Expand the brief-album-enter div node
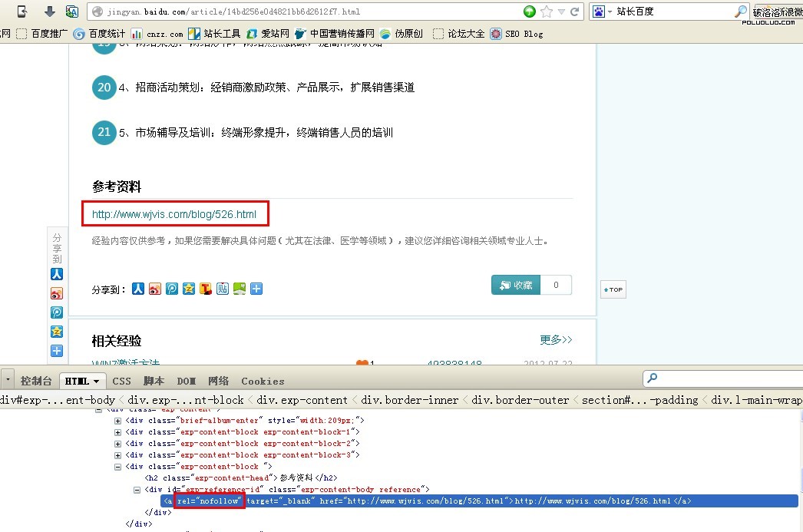The width and height of the screenshot is (803, 532). pyautogui.click(x=118, y=421)
